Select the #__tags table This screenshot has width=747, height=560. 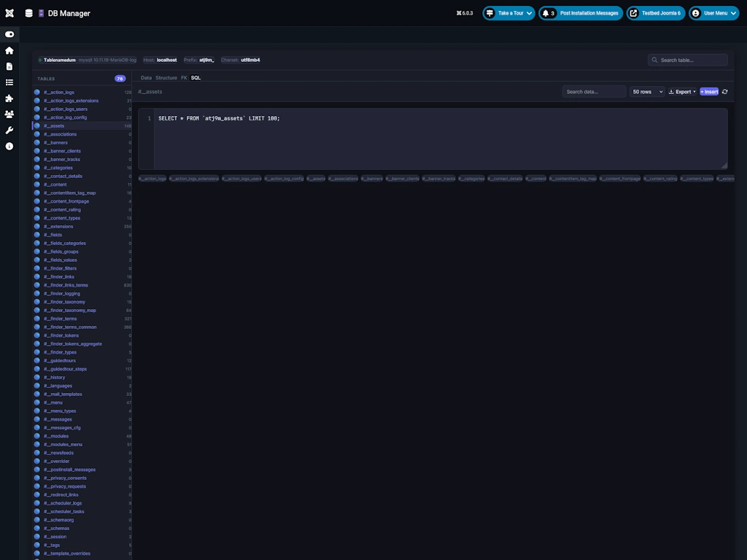pos(82,545)
